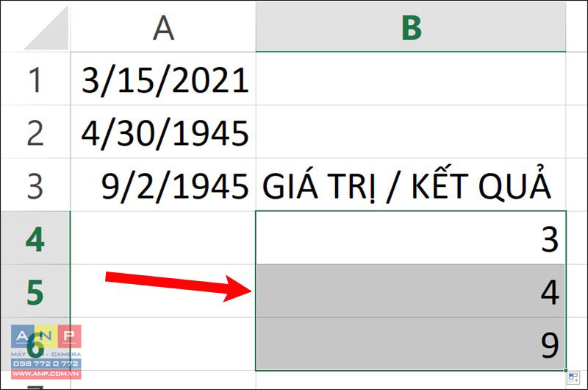Select row 5 header
The image size is (588, 390).
pyautogui.click(x=35, y=291)
